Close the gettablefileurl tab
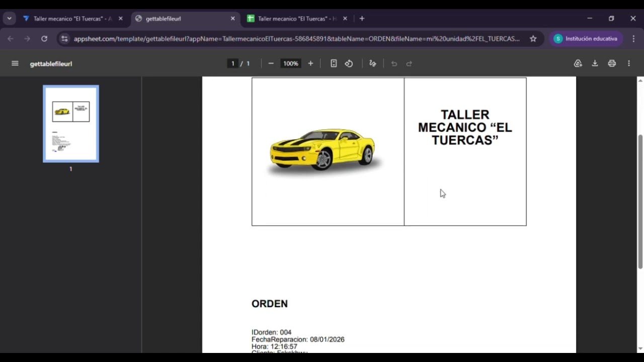The image size is (644, 362). [x=232, y=19]
